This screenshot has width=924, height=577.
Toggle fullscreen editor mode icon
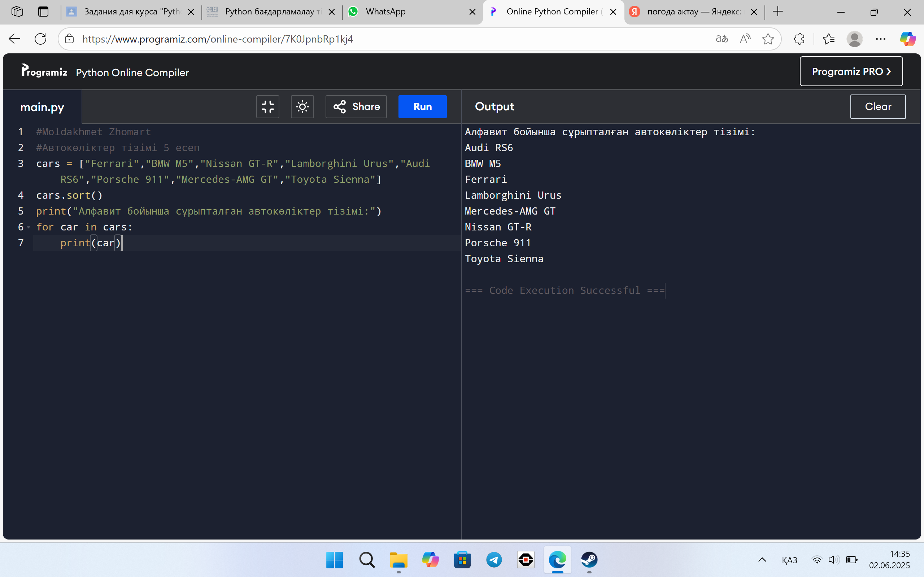[x=268, y=106]
